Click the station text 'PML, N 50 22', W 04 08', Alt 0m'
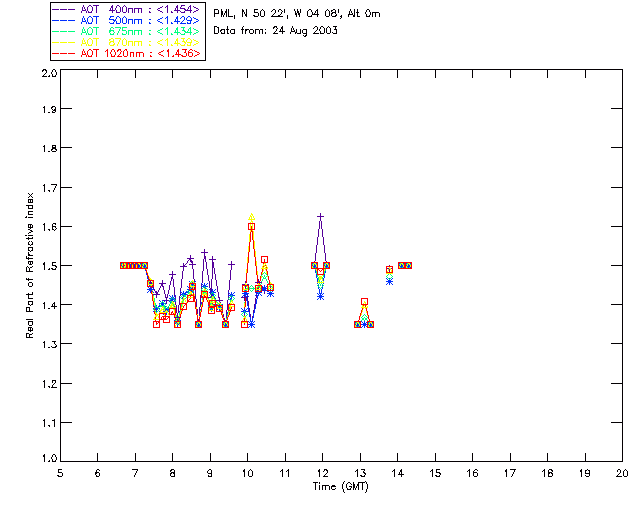The width and height of the screenshot is (640, 512). coord(297,14)
